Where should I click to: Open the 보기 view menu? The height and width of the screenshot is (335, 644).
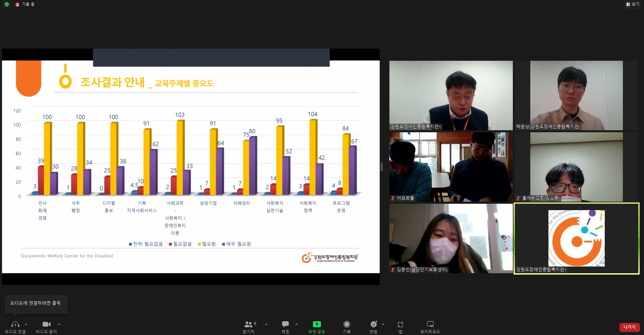click(633, 4)
